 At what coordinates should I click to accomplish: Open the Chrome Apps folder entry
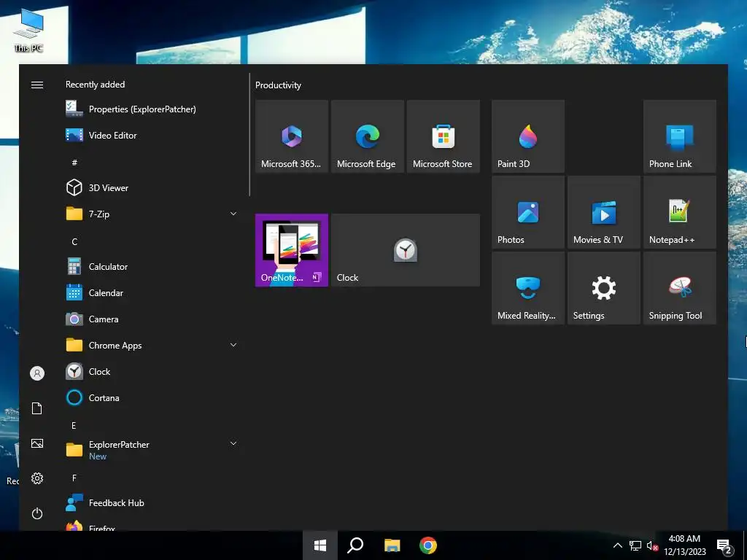152,345
